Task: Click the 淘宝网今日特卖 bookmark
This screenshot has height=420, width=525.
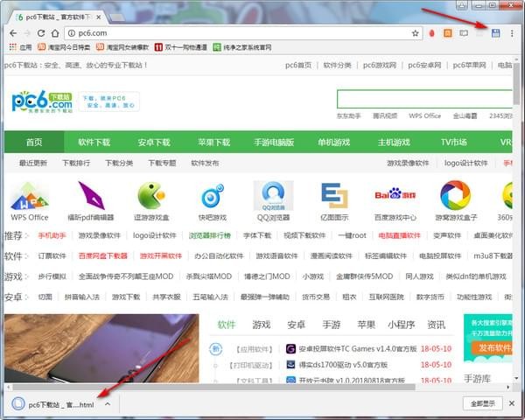Action: point(64,47)
